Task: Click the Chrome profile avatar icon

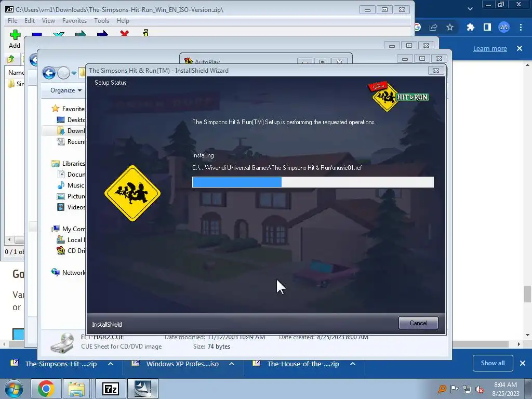Action: (x=504, y=27)
